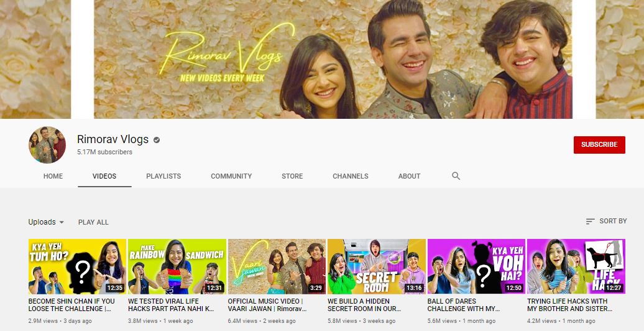The width and height of the screenshot is (644, 331).
Task: Switch to the Home tab
Action: tap(53, 176)
